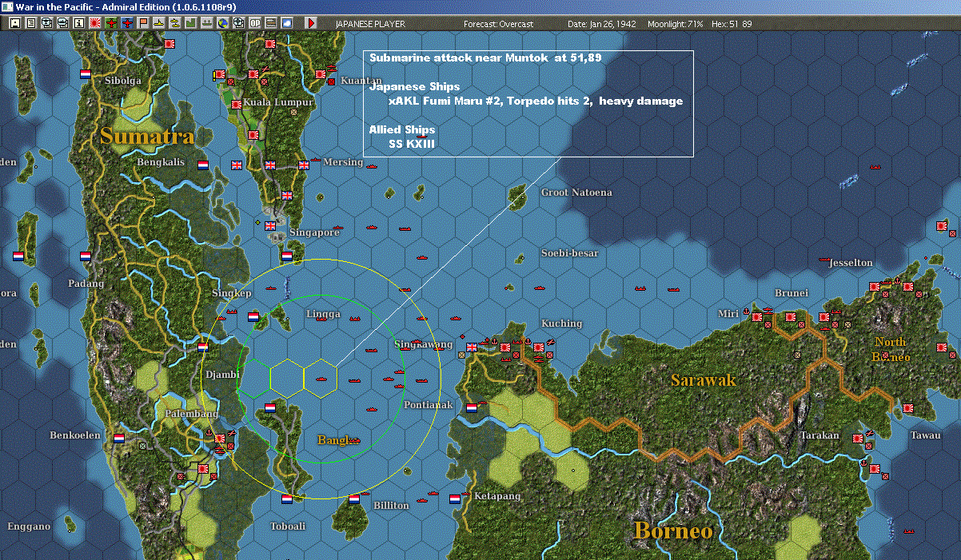The height and width of the screenshot is (560, 961).
Task: Select the Dutch flag left of Ketapang
Action: tap(455, 498)
